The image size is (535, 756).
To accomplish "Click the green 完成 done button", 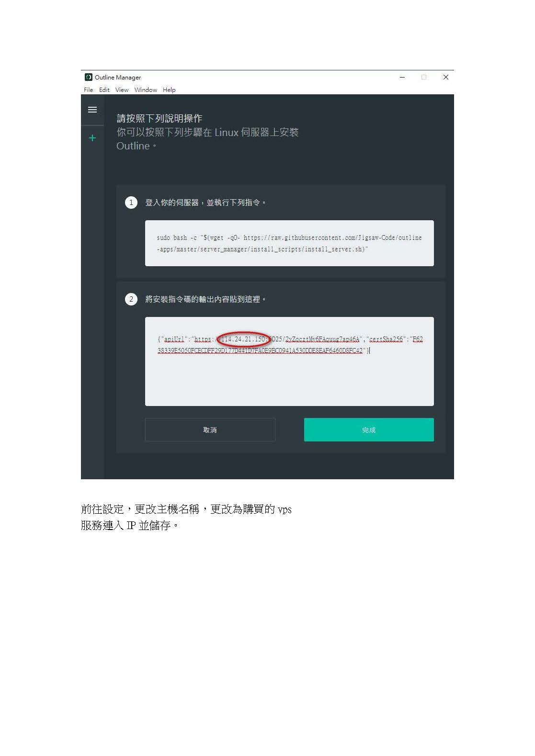I will click(369, 429).
